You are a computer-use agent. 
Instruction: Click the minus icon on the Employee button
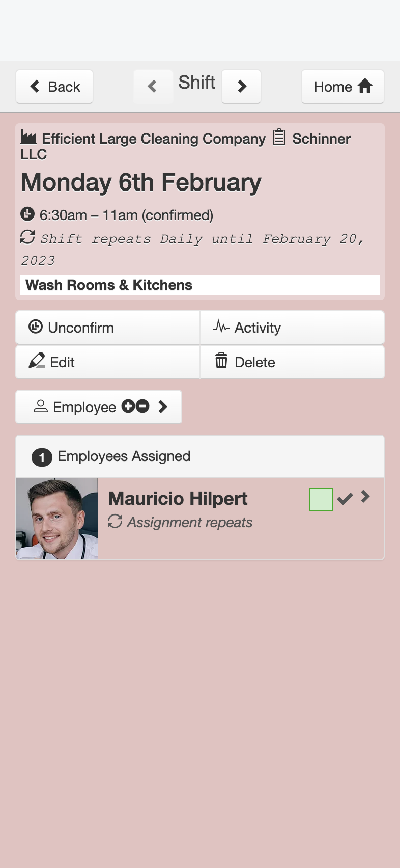[x=142, y=406]
